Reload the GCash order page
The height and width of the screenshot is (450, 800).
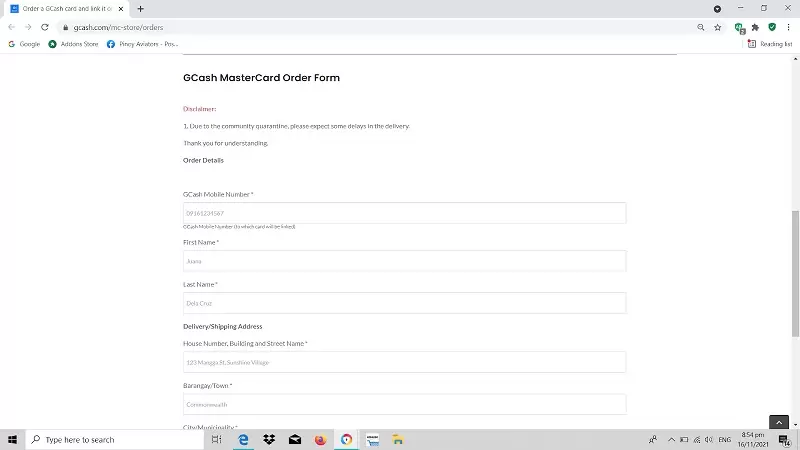point(45,28)
